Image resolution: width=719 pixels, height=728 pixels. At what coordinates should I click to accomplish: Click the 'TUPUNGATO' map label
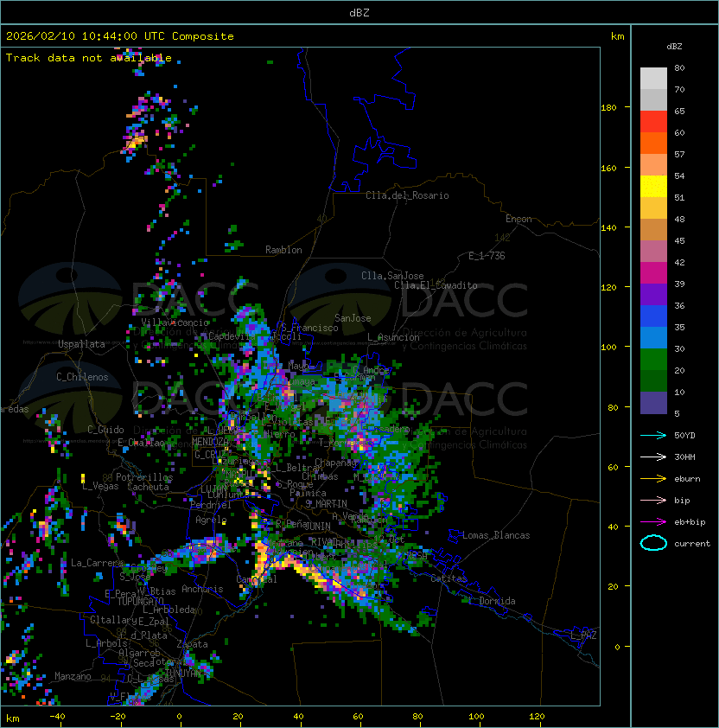pos(141,602)
